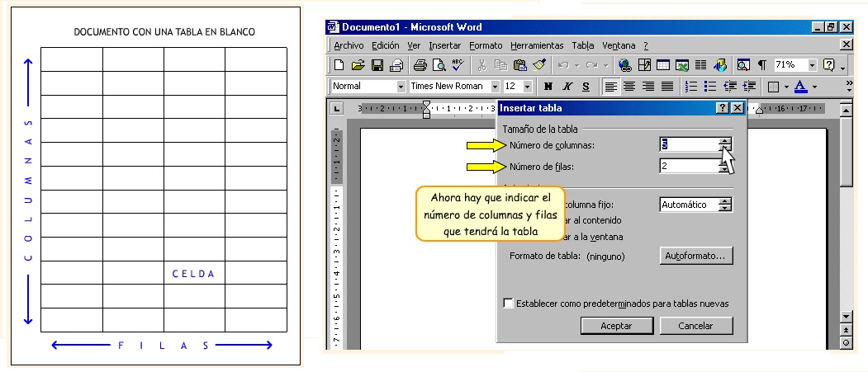The image size is (868, 372).
Task: Open Print Preview magnifier page icon
Action: click(x=439, y=65)
